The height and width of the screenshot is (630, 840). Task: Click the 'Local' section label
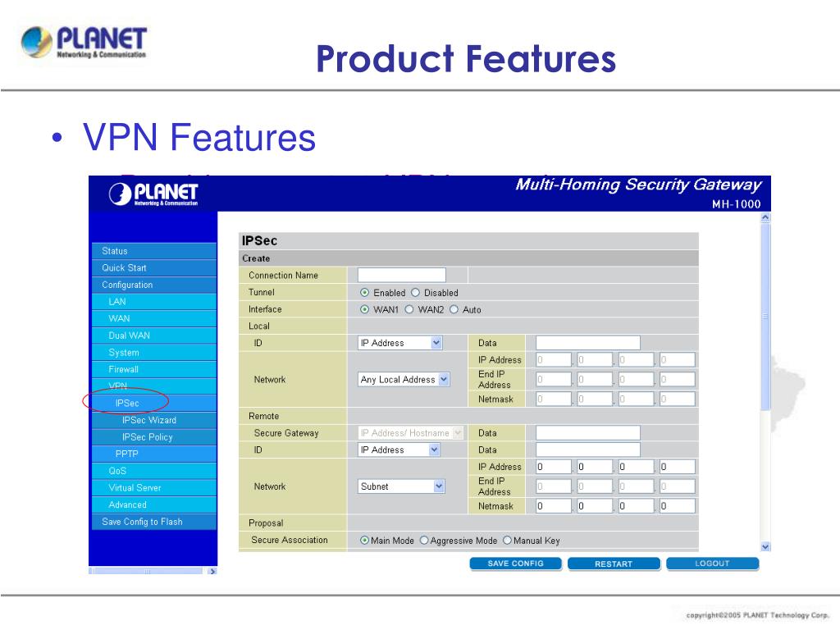click(258, 326)
